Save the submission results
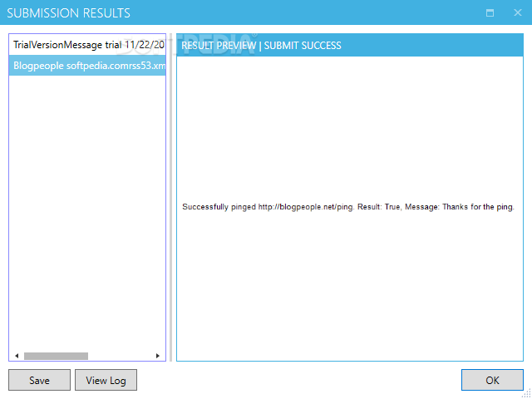 [x=39, y=380]
